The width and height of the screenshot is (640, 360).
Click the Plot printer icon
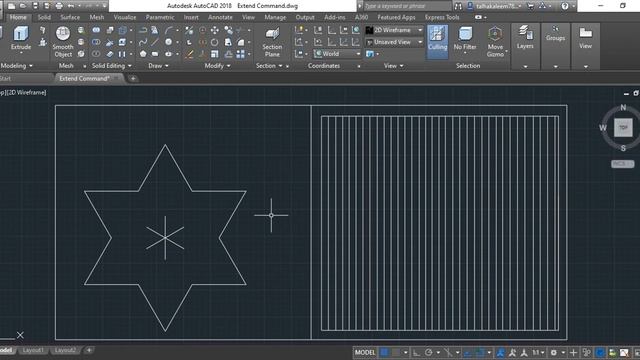(x=59, y=6)
